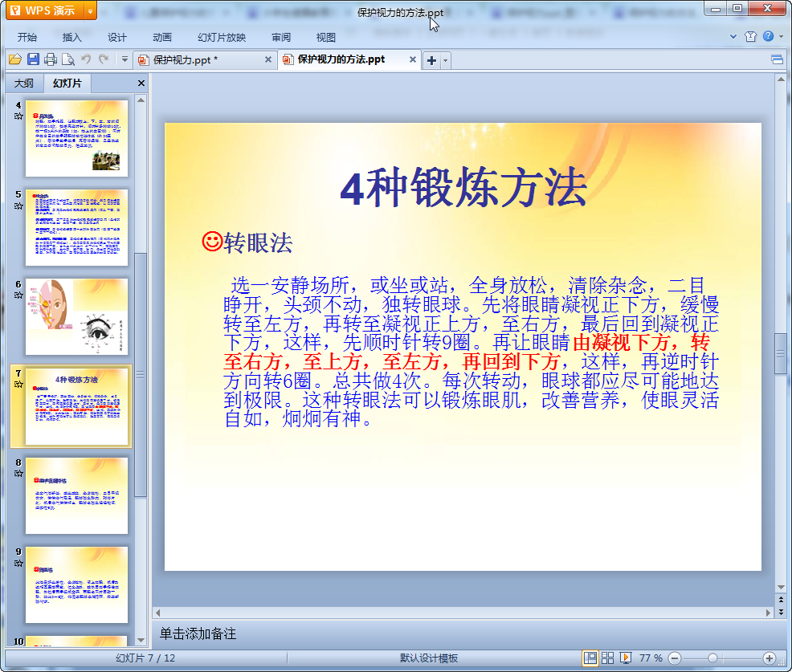The height and width of the screenshot is (672, 792).
Task: Click the plus button to create new document
Action: (x=431, y=60)
